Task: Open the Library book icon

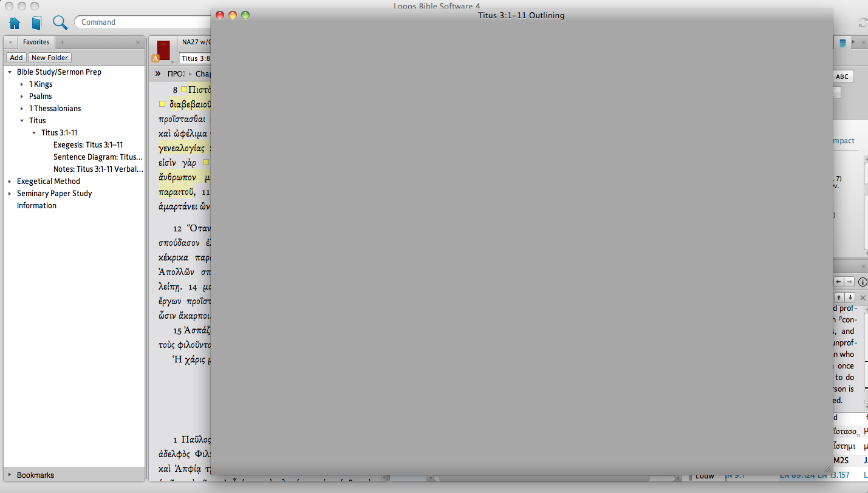Action: tap(37, 23)
